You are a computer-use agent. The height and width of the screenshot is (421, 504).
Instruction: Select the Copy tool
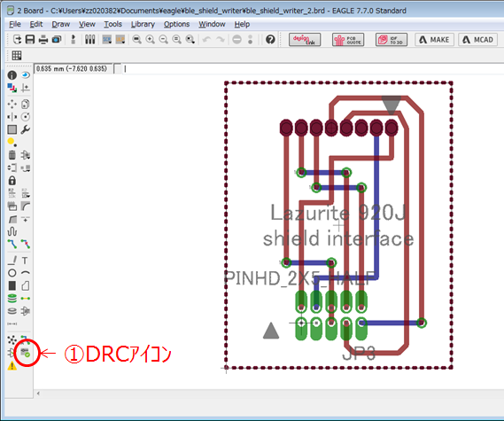coord(26,104)
